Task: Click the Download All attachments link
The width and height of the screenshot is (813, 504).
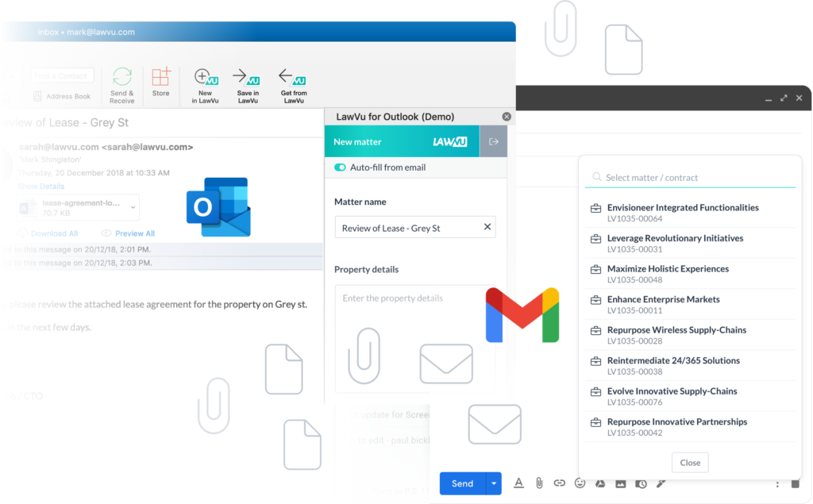Action: (48, 233)
